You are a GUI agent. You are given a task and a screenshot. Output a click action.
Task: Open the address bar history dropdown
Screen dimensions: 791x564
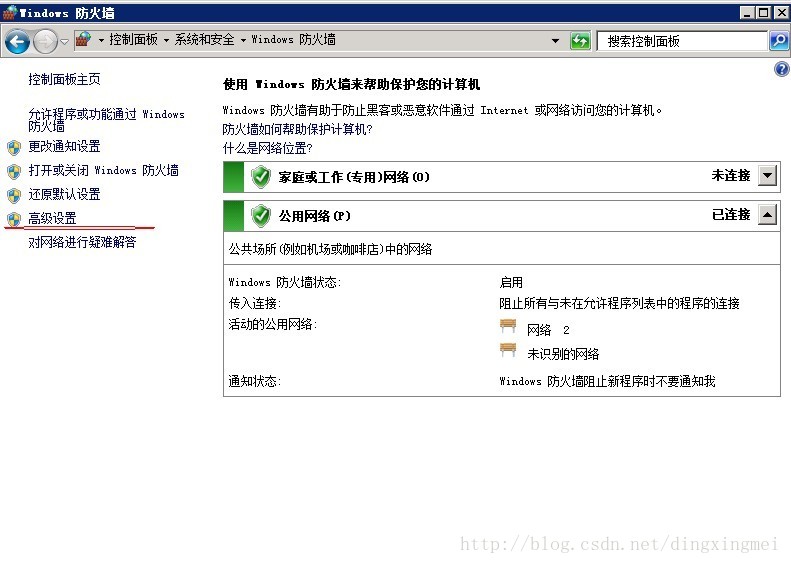point(555,41)
